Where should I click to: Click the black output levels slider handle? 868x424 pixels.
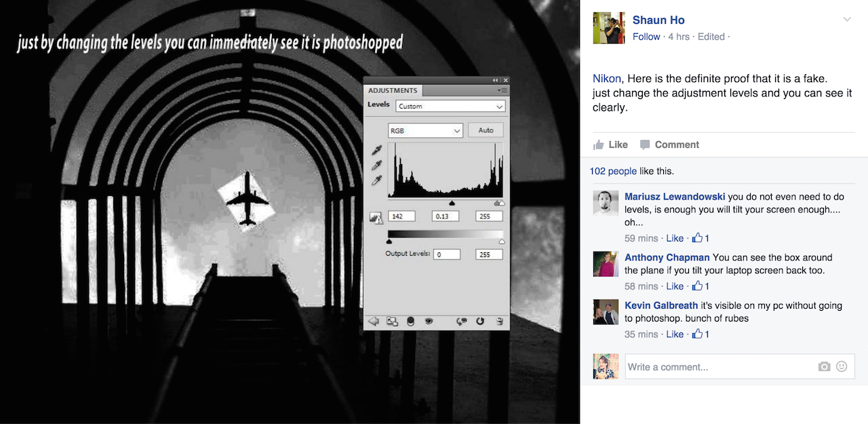click(389, 241)
